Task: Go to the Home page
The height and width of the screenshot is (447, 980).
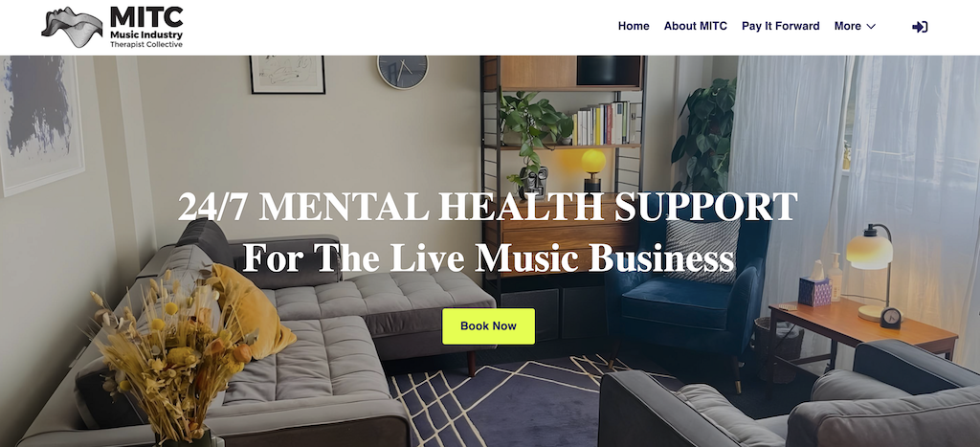Action: pyautogui.click(x=634, y=26)
